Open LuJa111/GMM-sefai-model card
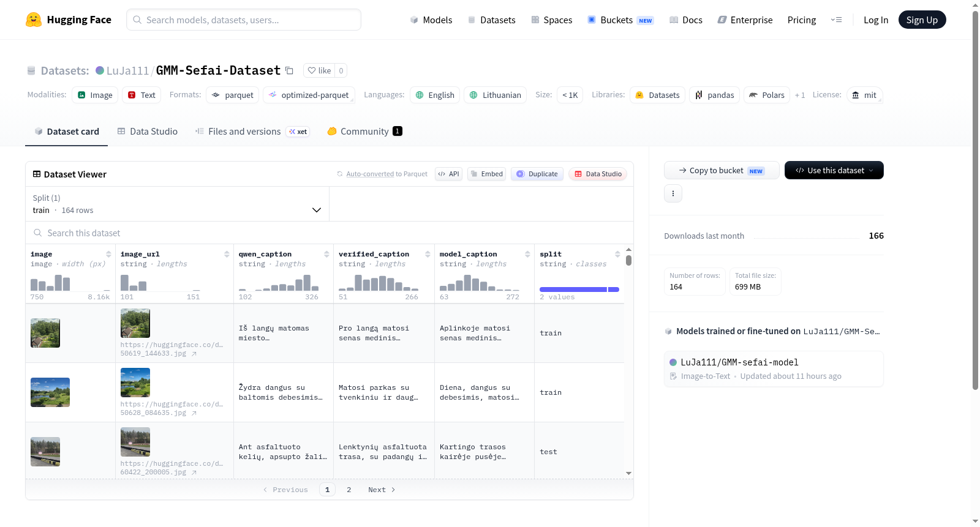The height and width of the screenshot is (527, 980). [x=774, y=368]
